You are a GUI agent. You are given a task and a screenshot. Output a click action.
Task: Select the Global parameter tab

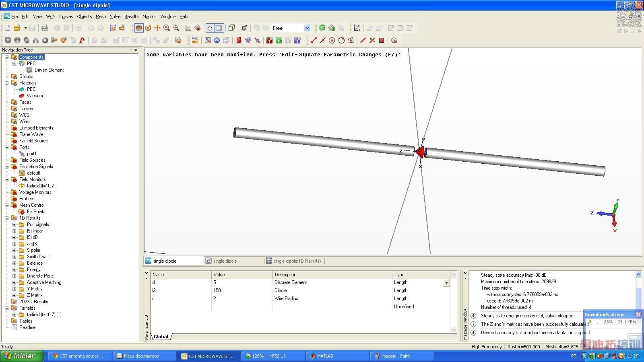161,337
